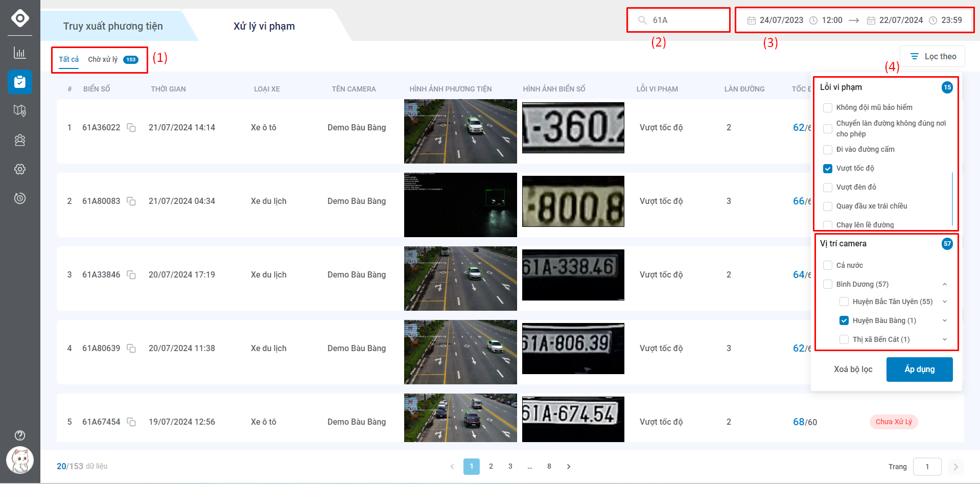Click the Trang page number input
This screenshot has width=980, height=484.
(x=927, y=467)
